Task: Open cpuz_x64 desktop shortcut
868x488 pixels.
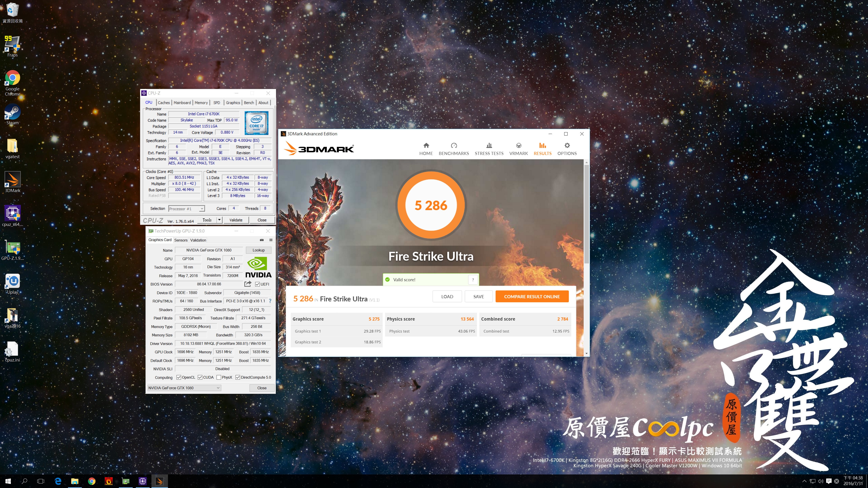Action: pyautogui.click(x=12, y=216)
